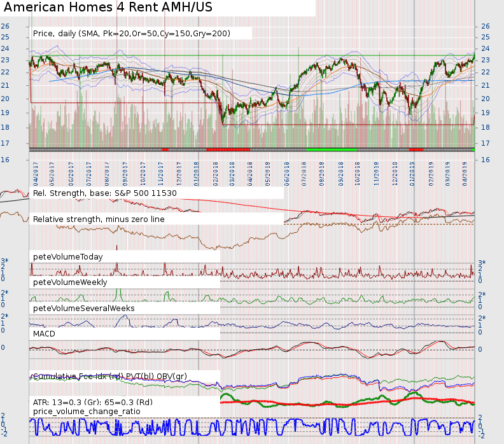Select the 05/2018 date label
Viewport: 504px width, 444px height.
[268, 174]
